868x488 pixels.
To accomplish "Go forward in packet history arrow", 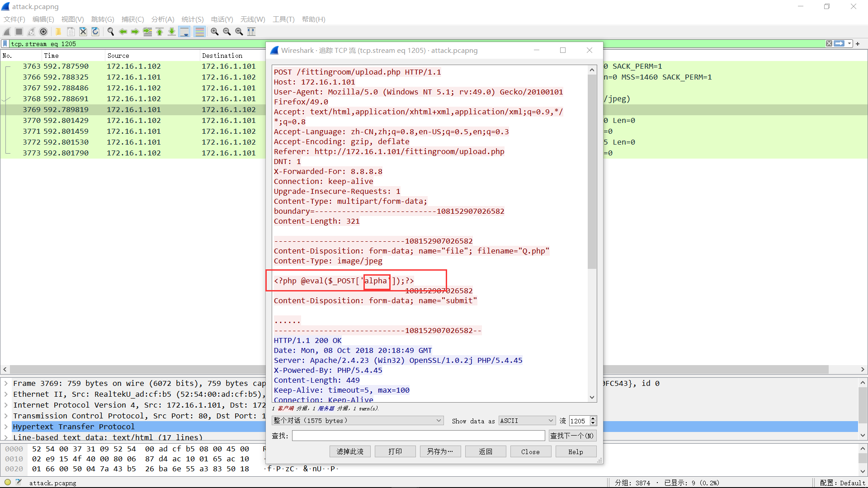I will (135, 32).
